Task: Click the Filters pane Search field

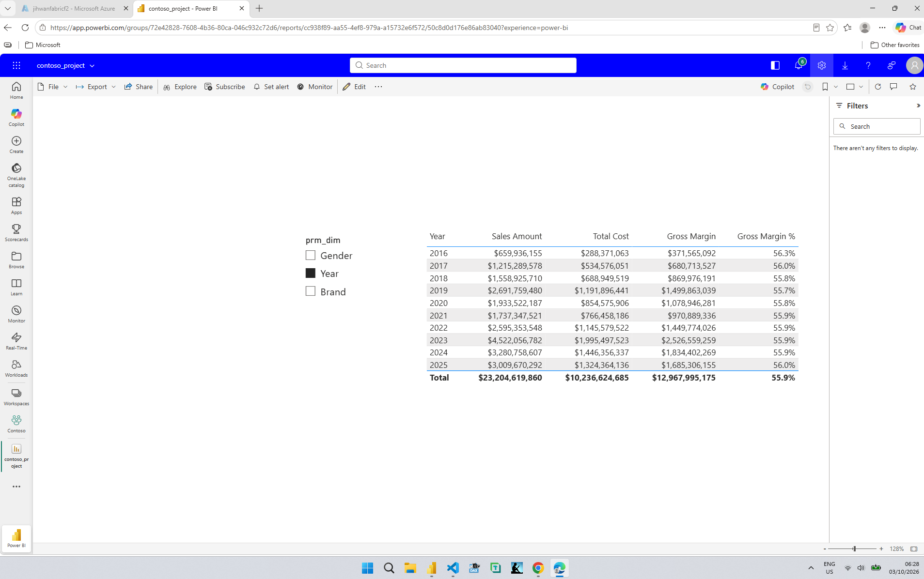Action: tap(877, 126)
